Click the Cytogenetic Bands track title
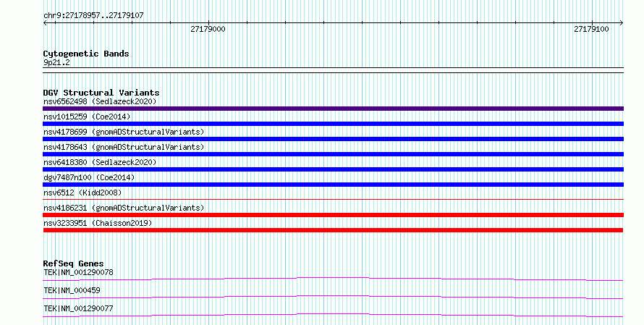644x325 pixels. [x=86, y=54]
